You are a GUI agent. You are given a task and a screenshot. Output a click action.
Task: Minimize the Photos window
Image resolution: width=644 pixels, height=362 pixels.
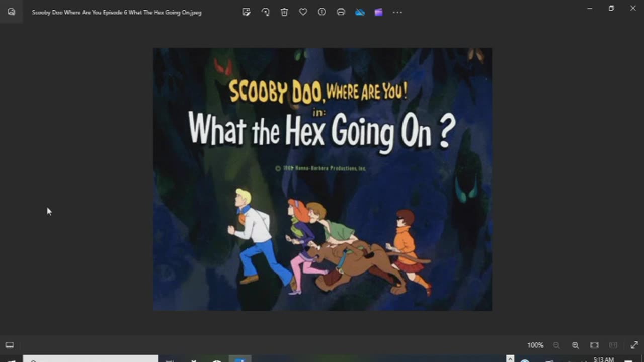589,9
